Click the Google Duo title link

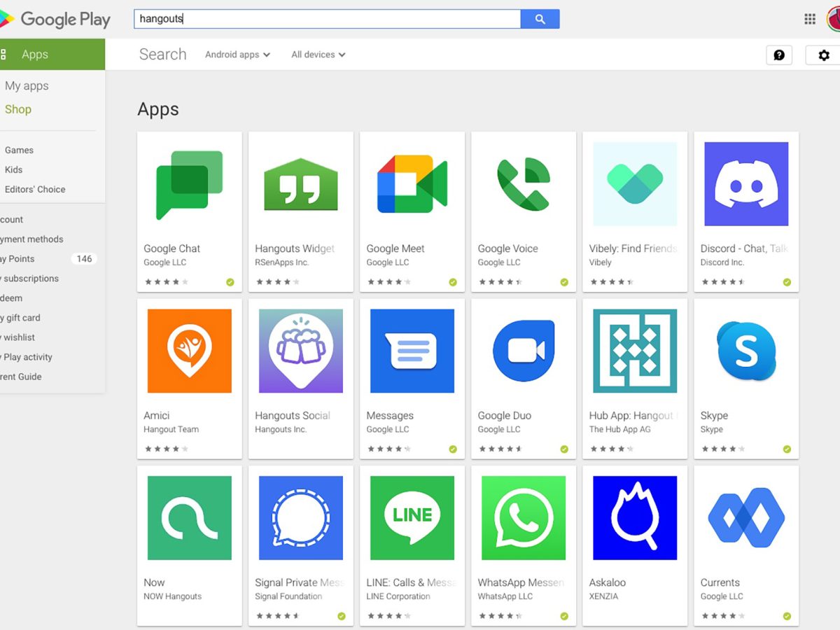point(504,415)
